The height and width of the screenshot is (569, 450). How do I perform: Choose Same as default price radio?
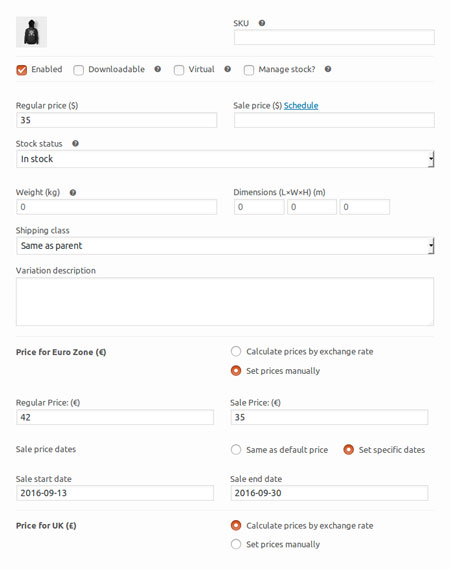pos(236,450)
